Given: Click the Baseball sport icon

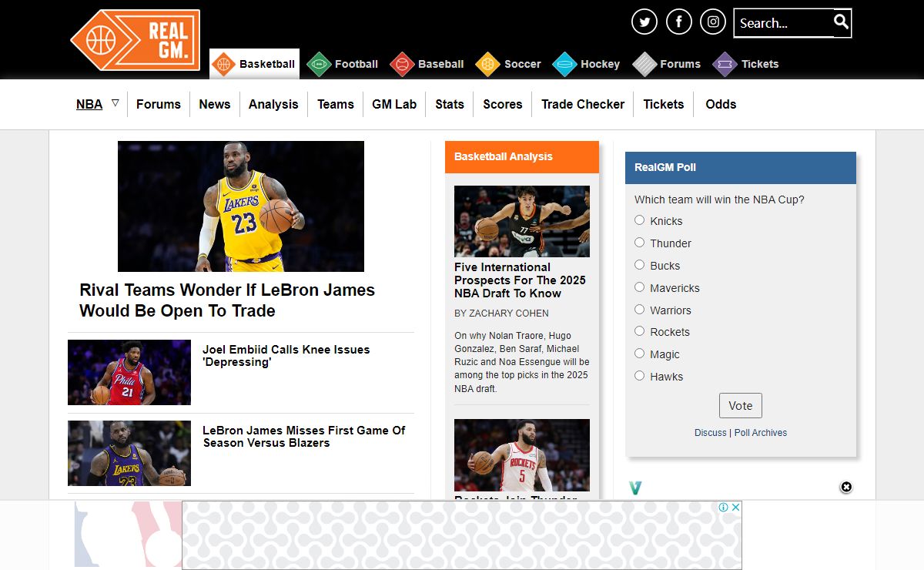Looking at the screenshot, I should (x=402, y=64).
